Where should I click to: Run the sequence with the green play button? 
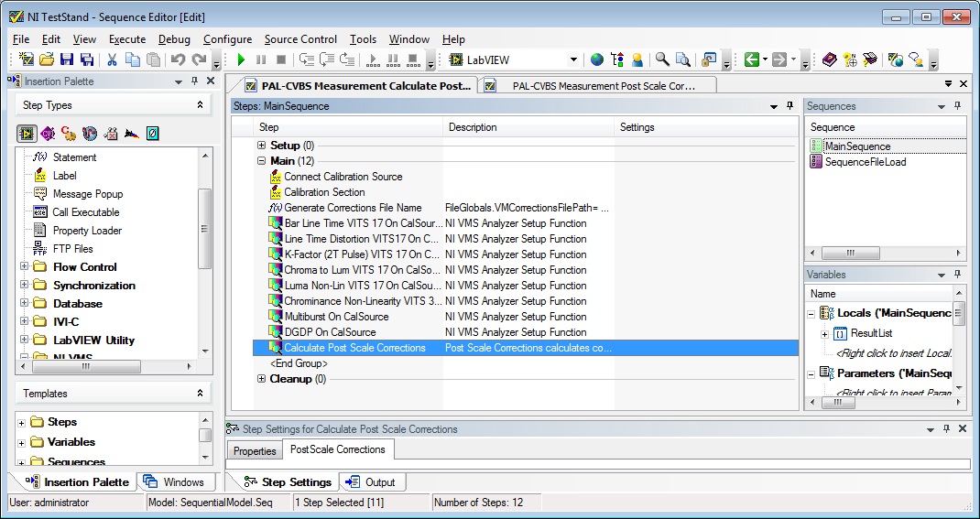[241, 60]
